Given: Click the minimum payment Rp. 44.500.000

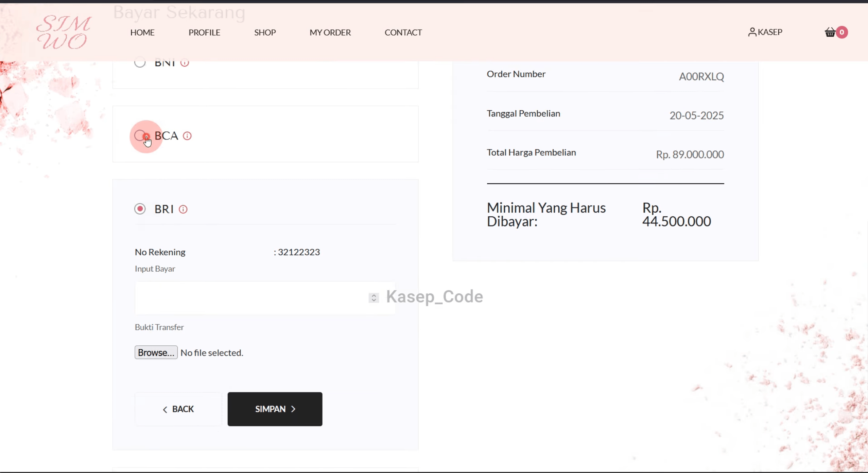Looking at the screenshot, I should (676, 215).
